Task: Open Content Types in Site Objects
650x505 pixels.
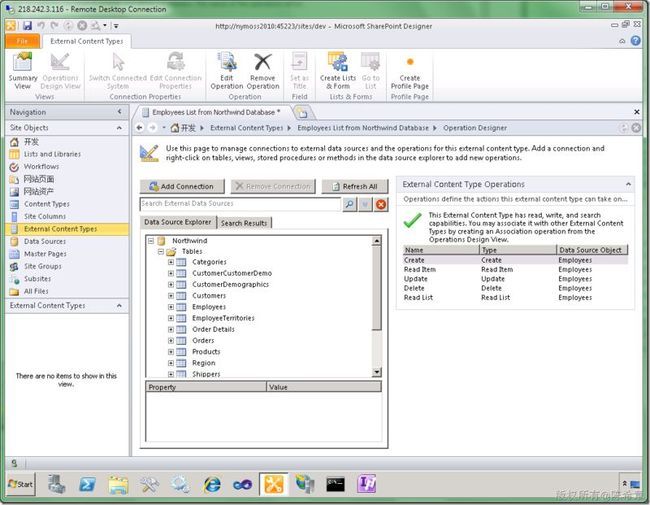Action: pos(46,204)
